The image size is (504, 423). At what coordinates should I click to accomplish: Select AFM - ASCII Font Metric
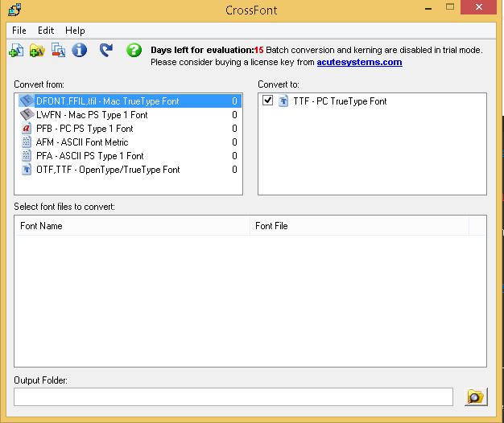(x=129, y=142)
